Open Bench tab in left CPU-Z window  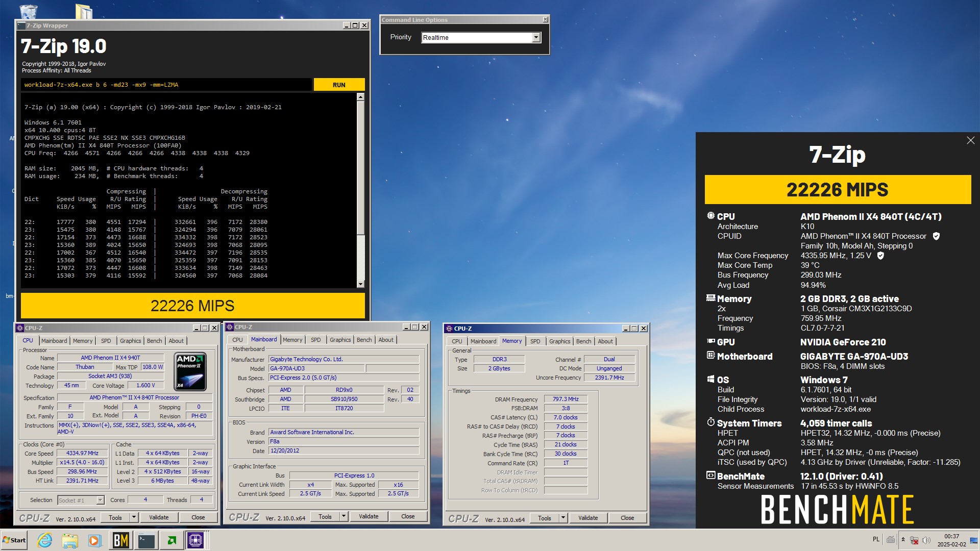(x=154, y=341)
